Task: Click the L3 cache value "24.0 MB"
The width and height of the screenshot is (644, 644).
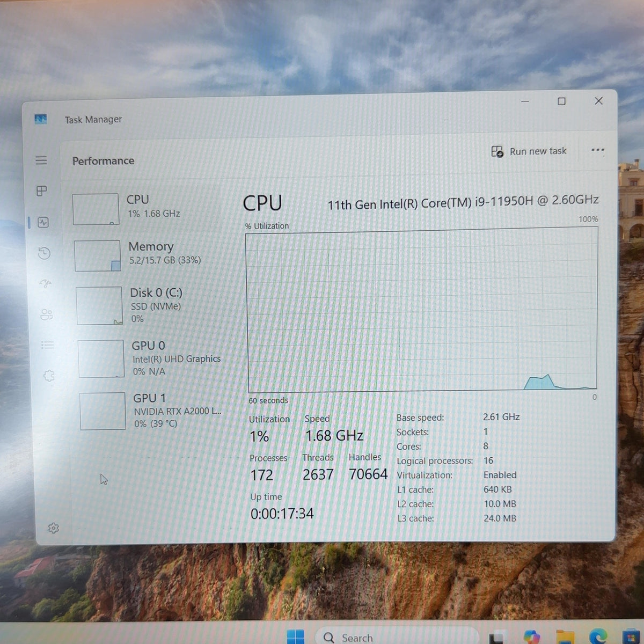Action: pyautogui.click(x=500, y=518)
